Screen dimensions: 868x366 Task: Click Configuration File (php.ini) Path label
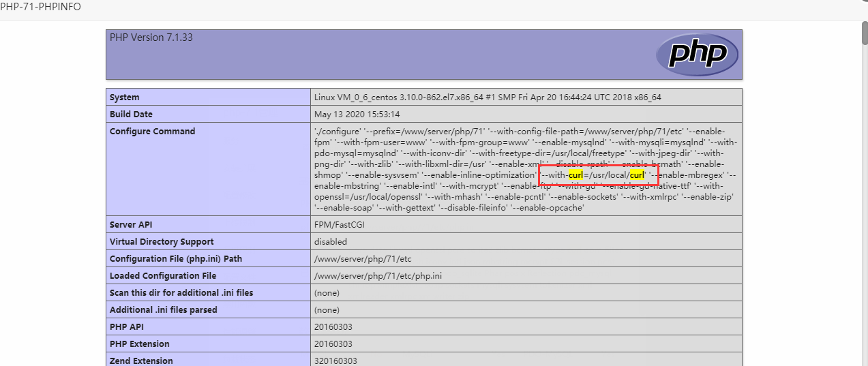coord(176,259)
